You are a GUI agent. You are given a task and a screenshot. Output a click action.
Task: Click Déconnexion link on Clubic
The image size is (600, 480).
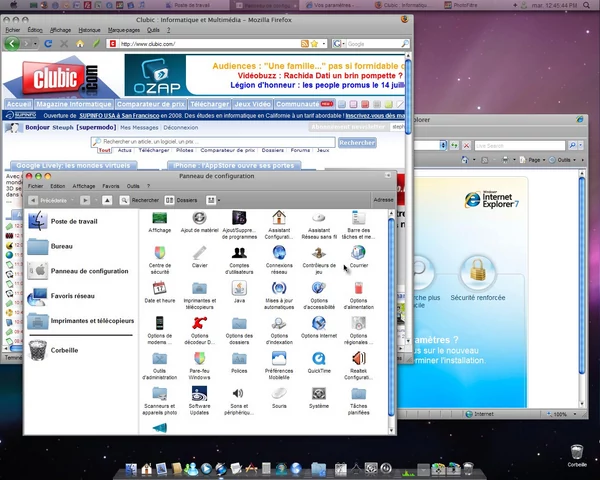tap(181, 127)
